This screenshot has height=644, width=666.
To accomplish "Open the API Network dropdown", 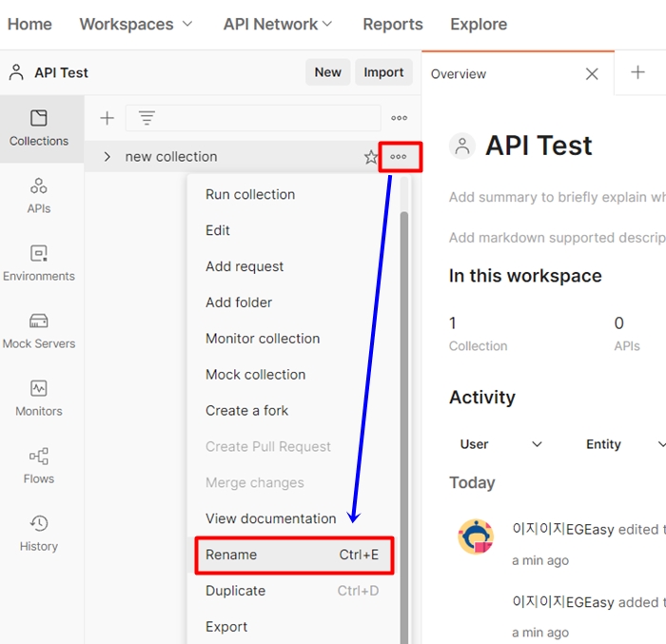I will pos(278,24).
